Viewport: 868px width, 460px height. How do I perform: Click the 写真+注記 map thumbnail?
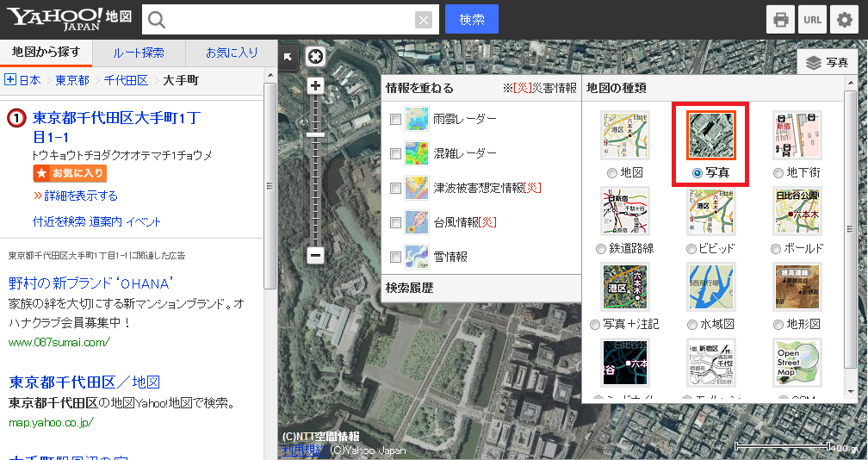click(625, 287)
